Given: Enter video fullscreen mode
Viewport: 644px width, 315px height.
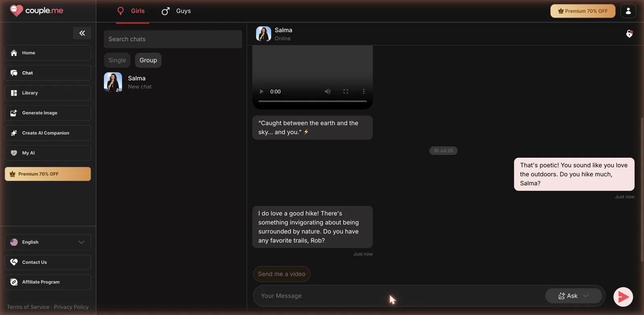Looking at the screenshot, I should [x=346, y=92].
